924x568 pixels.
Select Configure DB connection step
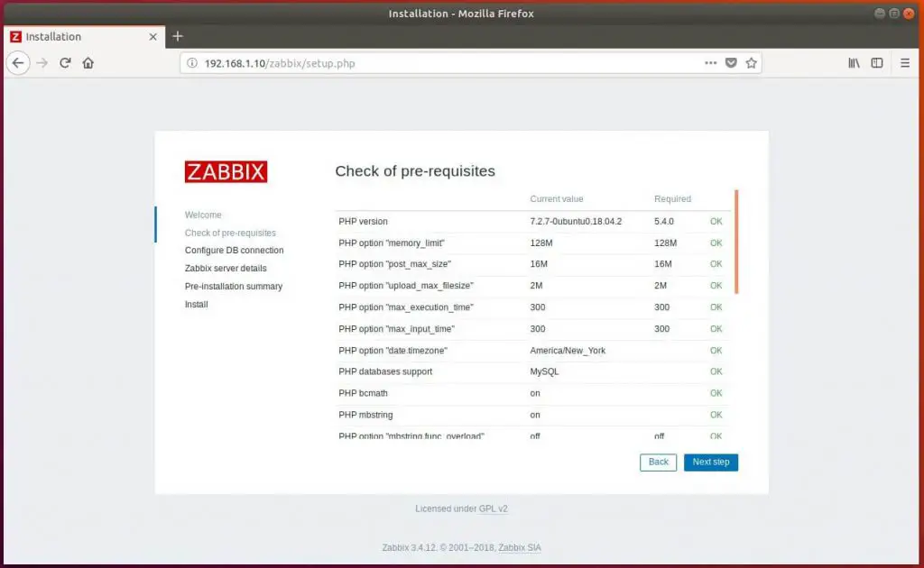click(234, 250)
